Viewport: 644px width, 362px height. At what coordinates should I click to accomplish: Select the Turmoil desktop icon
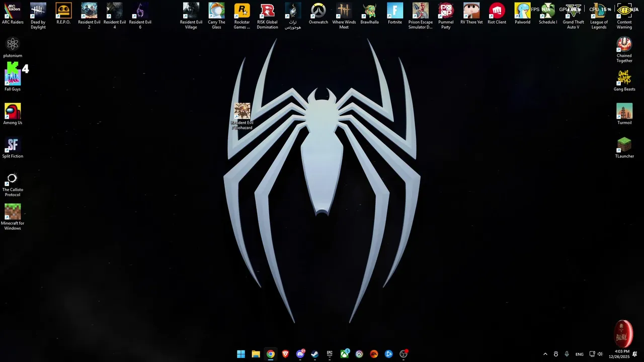coord(624,114)
